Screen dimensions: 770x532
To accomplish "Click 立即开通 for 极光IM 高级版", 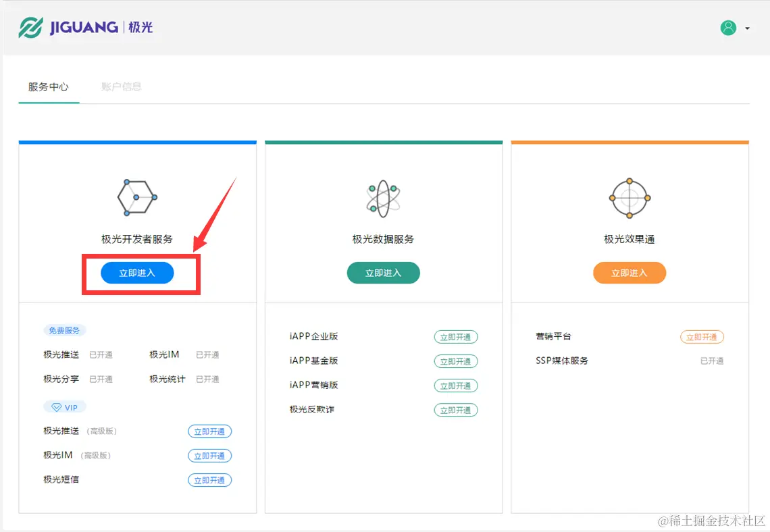I will tap(209, 456).
